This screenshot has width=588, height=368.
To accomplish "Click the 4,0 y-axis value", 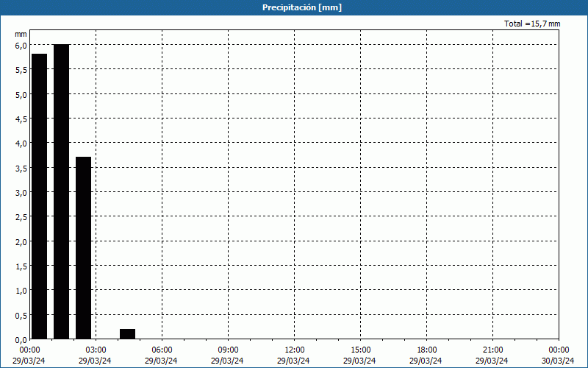I will click(21, 144).
